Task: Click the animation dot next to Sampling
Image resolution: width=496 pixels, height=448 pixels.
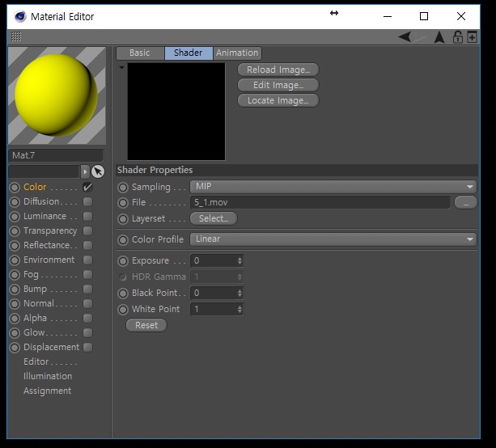Action: tap(123, 187)
